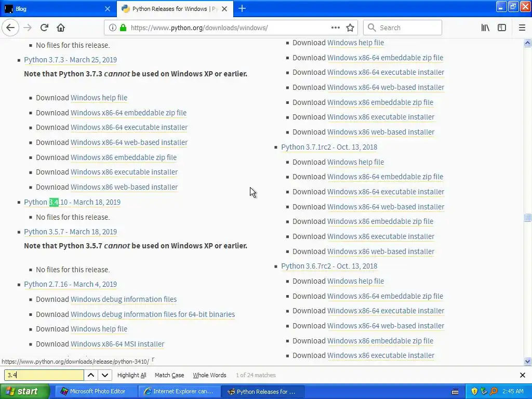This screenshot has height=399, width=532.
Task: Click the browser Search box
Action: [403, 28]
